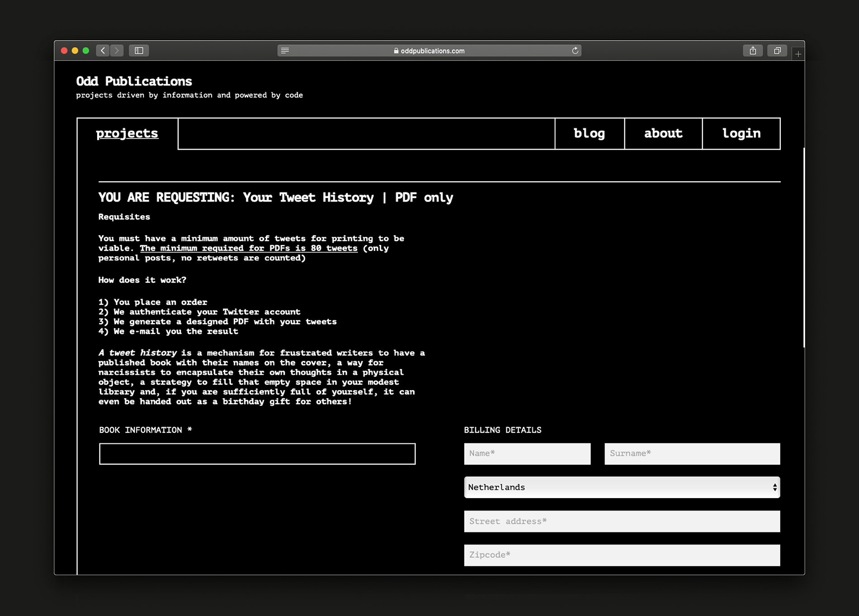Open the projects tab
This screenshot has width=859, height=616.
tap(127, 133)
